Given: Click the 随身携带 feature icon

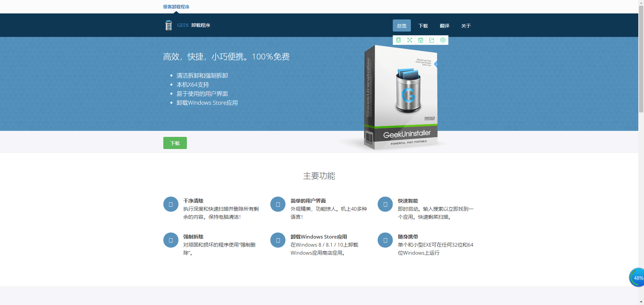Looking at the screenshot, I should pyautogui.click(x=385, y=240).
